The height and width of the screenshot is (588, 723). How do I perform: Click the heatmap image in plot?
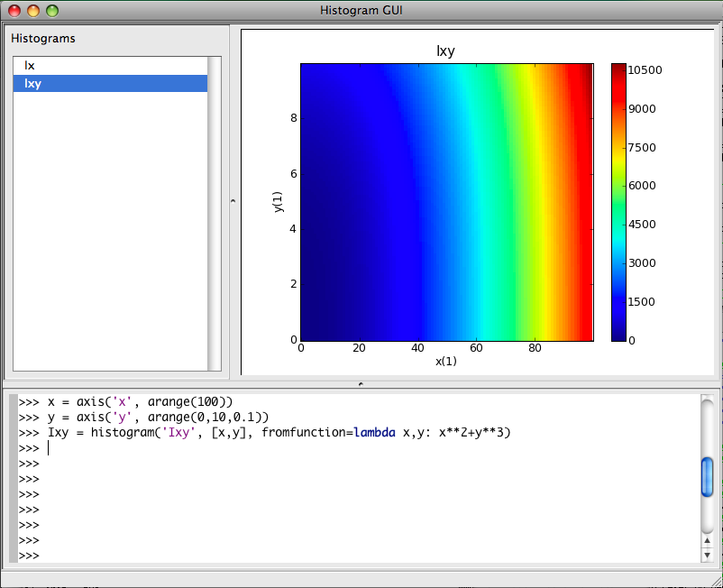coord(447,202)
